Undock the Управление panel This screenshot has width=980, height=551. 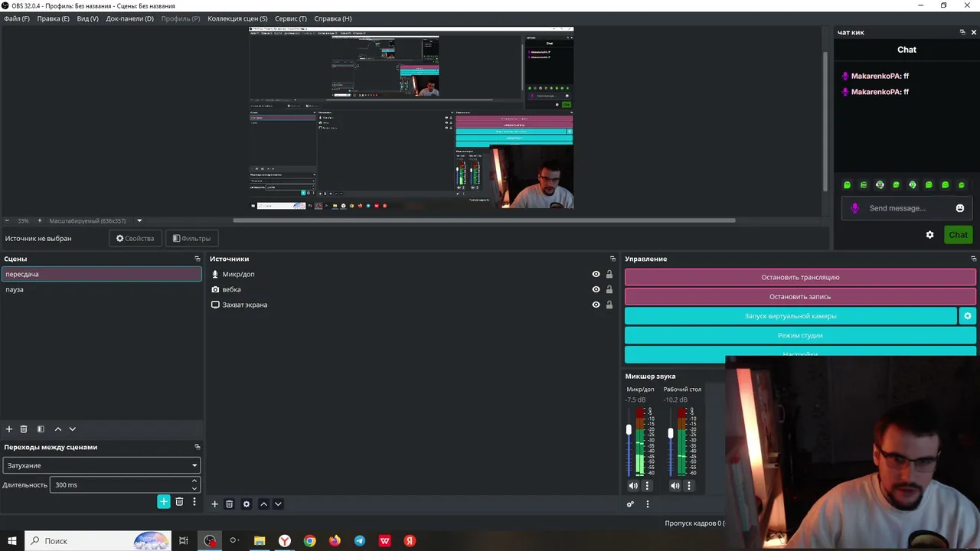973,259
